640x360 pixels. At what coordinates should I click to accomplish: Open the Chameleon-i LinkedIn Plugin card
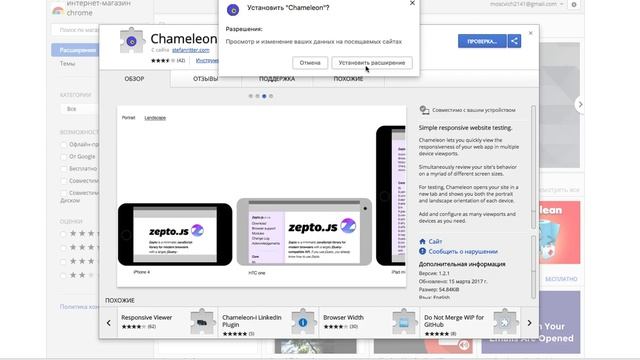point(268,322)
